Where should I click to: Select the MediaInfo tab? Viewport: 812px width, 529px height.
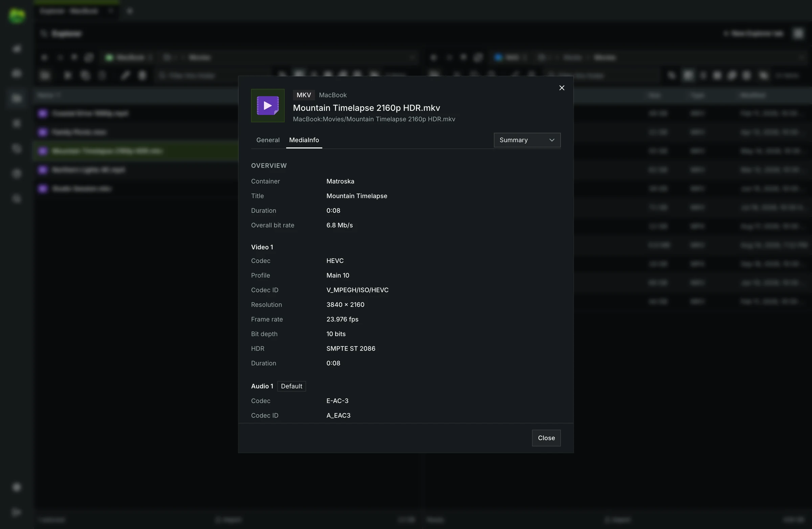click(304, 140)
